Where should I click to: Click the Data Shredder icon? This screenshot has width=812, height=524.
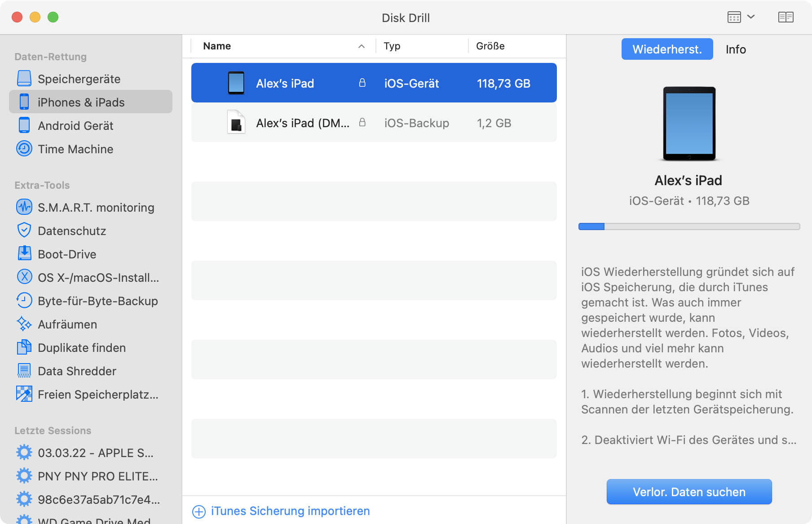[24, 371]
